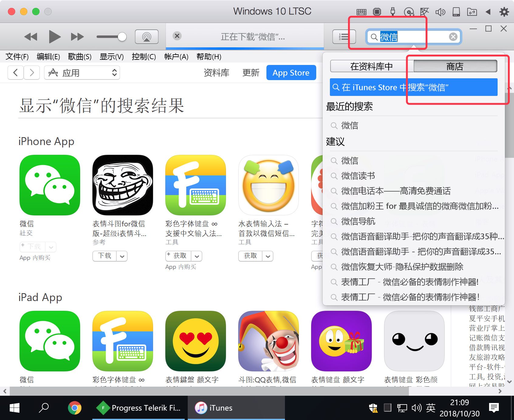
Task: Start playback with the play button
Action: pos(55,37)
